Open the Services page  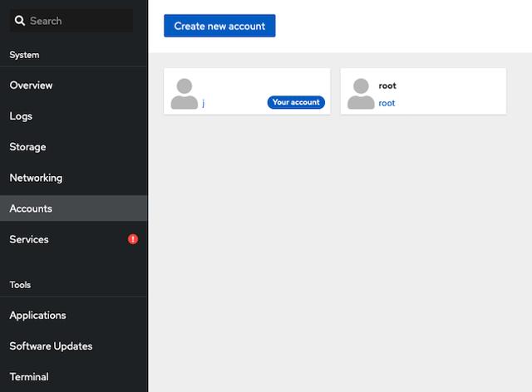pyautogui.click(x=29, y=239)
